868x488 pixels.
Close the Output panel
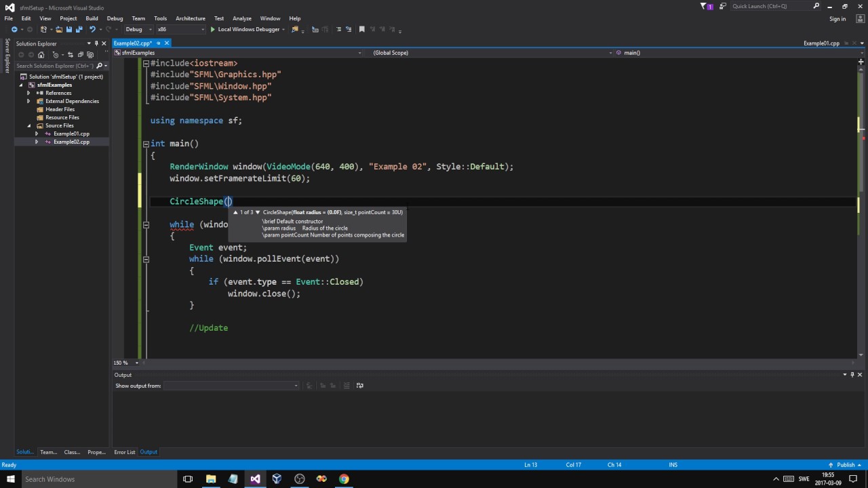pyautogui.click(x=861, y=375)
